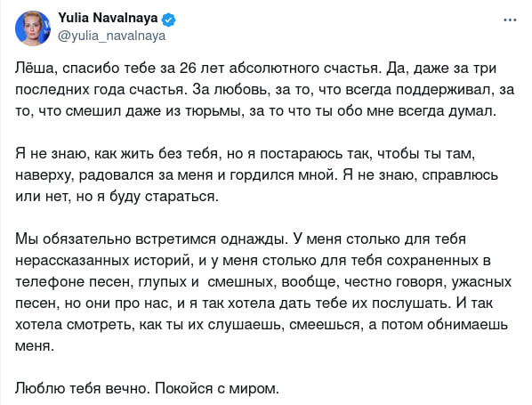
Task: Click the line starting 'Мы обязательно встретимся однажды'
Action: [x=240, y=239]
